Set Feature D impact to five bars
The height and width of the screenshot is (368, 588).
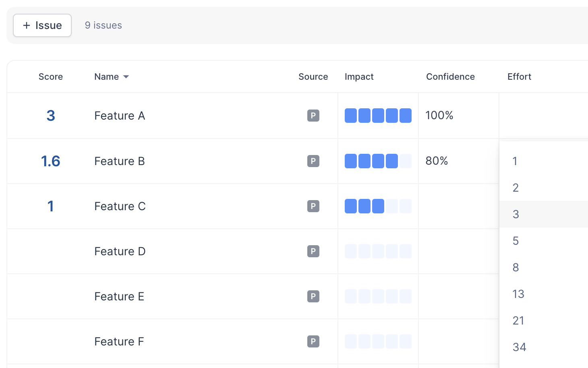click(406, 251)
